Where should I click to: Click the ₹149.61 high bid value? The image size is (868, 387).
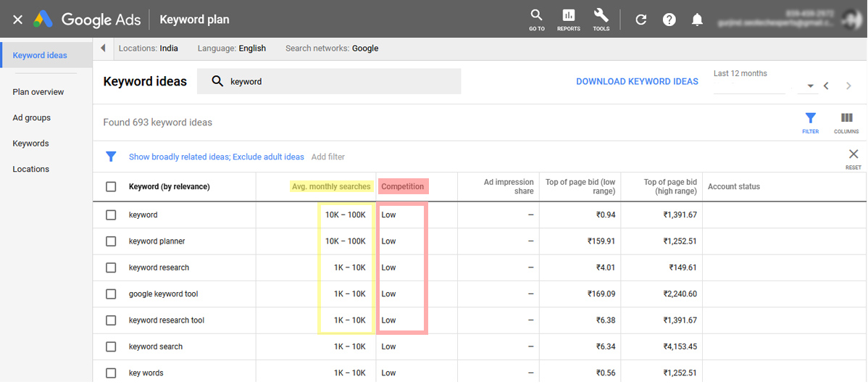683,267
